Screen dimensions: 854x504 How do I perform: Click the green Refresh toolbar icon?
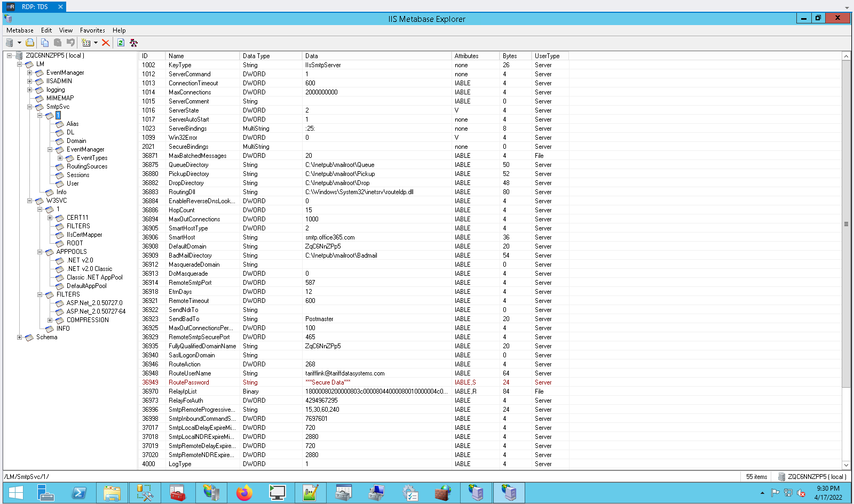tap(121, 43)
